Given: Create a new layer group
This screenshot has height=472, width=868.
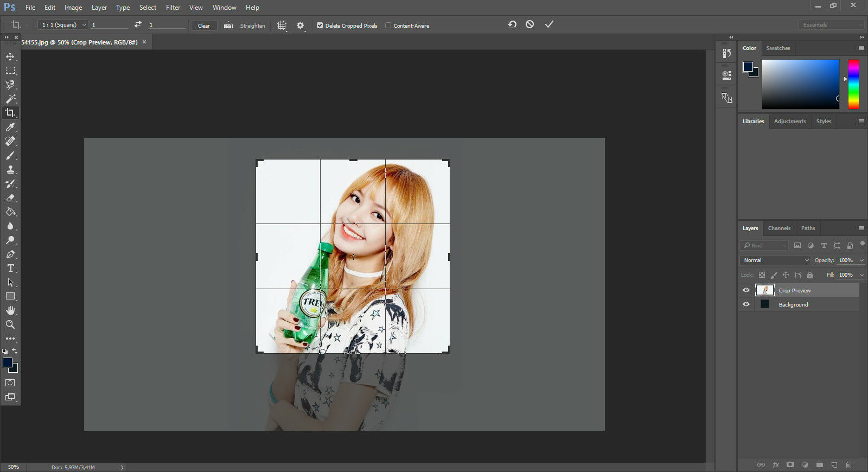Looking at the screenshot, I should (x=820, y=465).
